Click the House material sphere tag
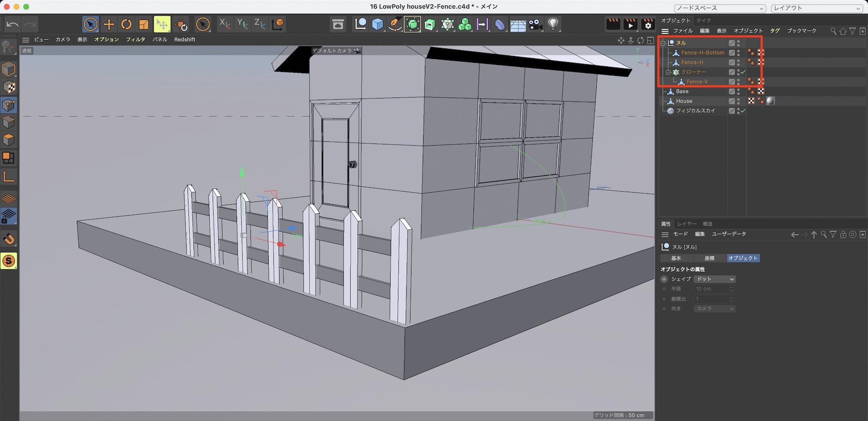The width and height of the screenshot is (868, 421). tap(770, 101)
